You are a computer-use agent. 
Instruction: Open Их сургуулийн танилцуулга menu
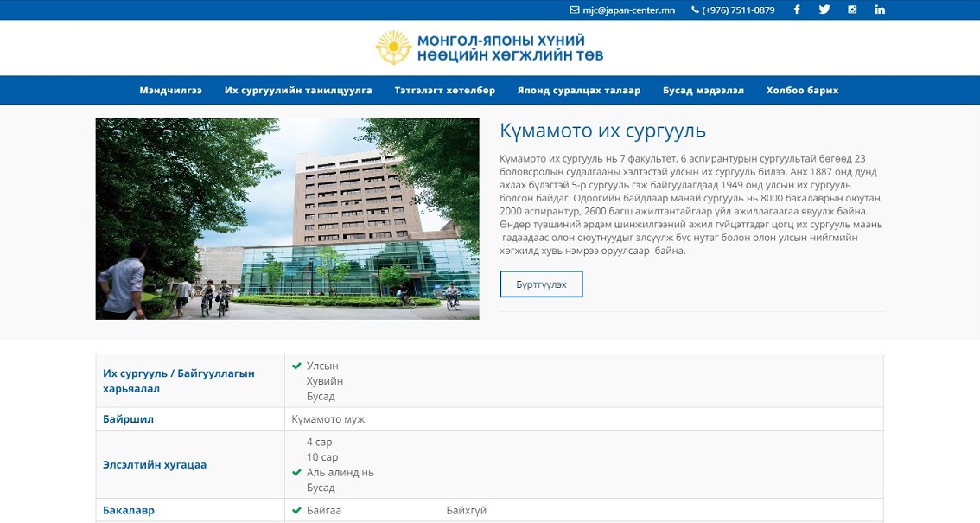point(298,90)
